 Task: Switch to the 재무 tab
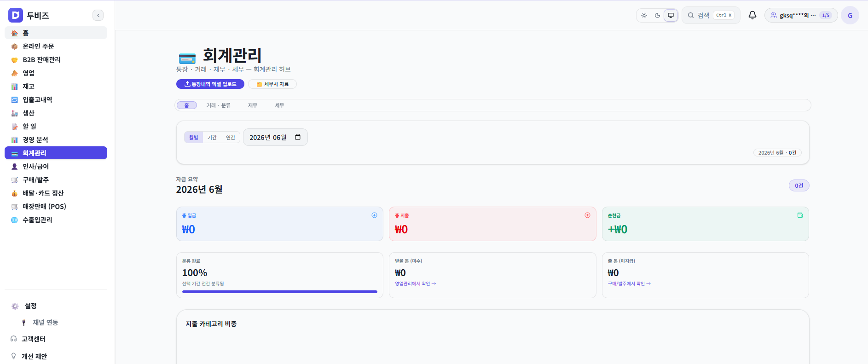point(252,105)
